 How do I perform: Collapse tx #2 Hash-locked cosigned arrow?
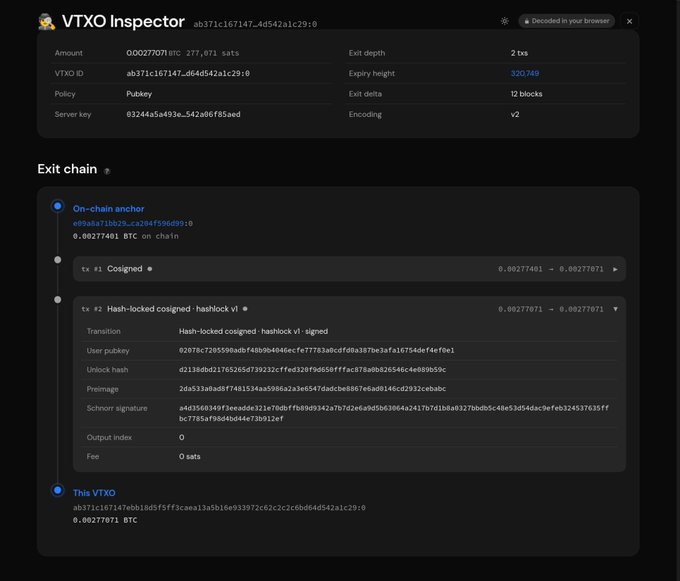pos(615,309)
